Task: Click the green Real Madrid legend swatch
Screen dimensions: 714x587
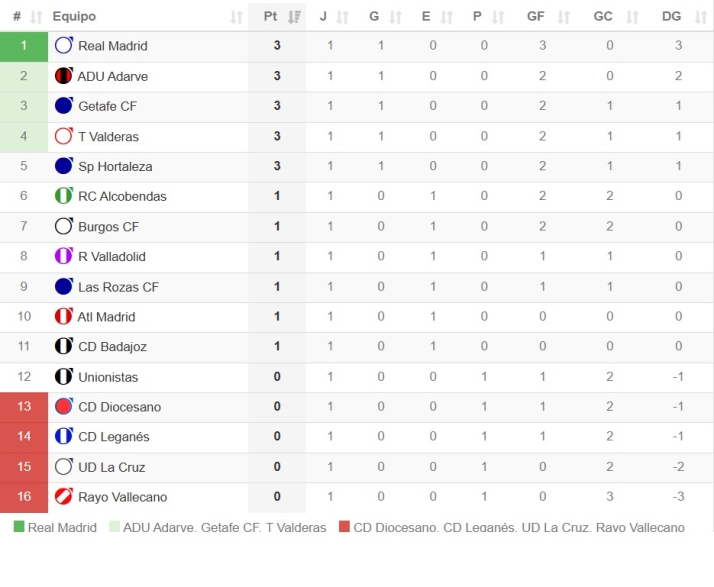Action: [19, 526]
